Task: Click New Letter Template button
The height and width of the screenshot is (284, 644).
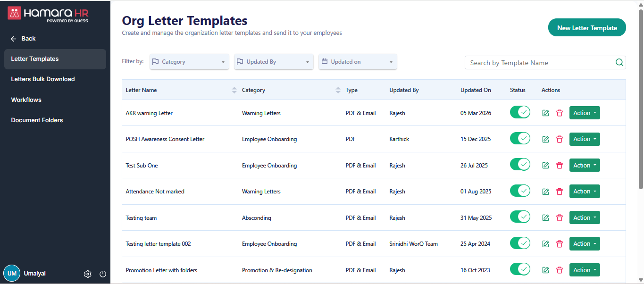Action: (587, 28)
